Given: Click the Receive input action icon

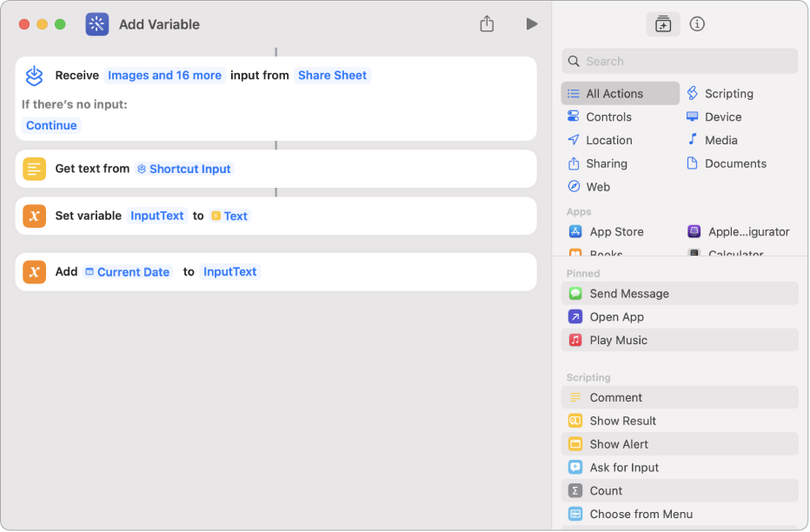Looking at the screenshot, I should tap(34, 76).
